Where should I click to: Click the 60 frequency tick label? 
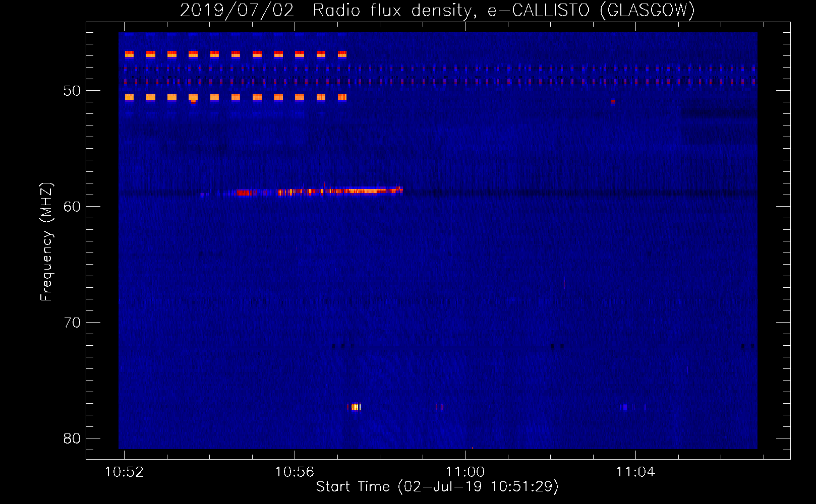point(72,207)
